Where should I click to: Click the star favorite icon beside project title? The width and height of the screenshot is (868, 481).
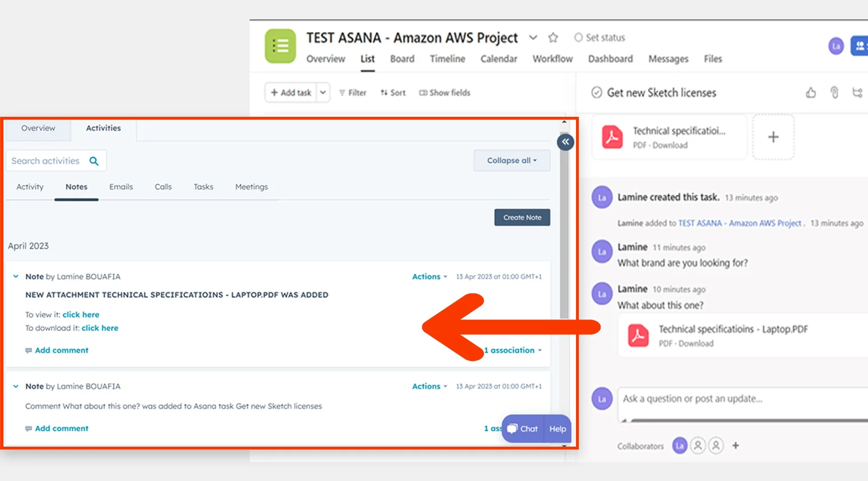(x=553, y=38)
